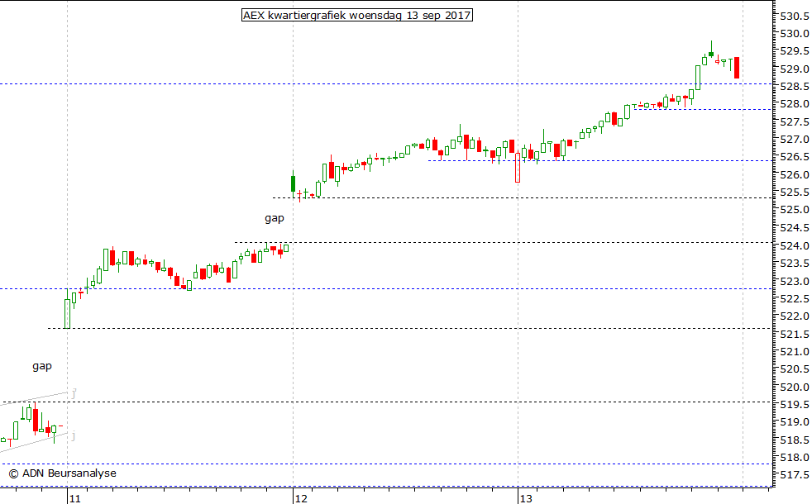This screenshot has width=812, height=504.
Task: Click price label 519.0 on the axis
Action: pyautogui.click(x=795, y=422)
